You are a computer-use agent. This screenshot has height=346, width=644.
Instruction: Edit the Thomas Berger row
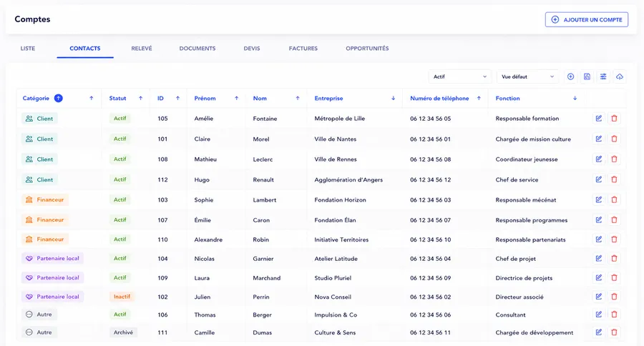[x=599, y=315]
